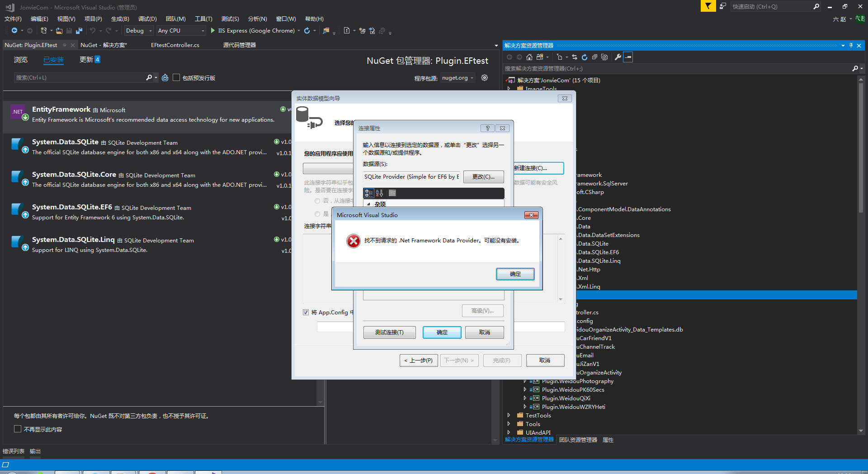Screen dimensions: 868x474
Task: Click the Home icon in Solution Explorer
Action: [529, 57]
